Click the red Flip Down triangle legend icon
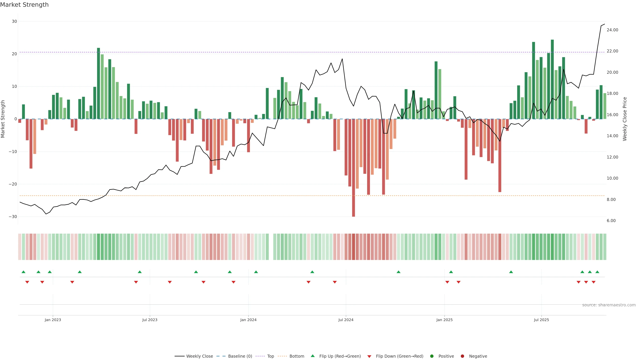644x362 pixels. [x=369, y=356]
